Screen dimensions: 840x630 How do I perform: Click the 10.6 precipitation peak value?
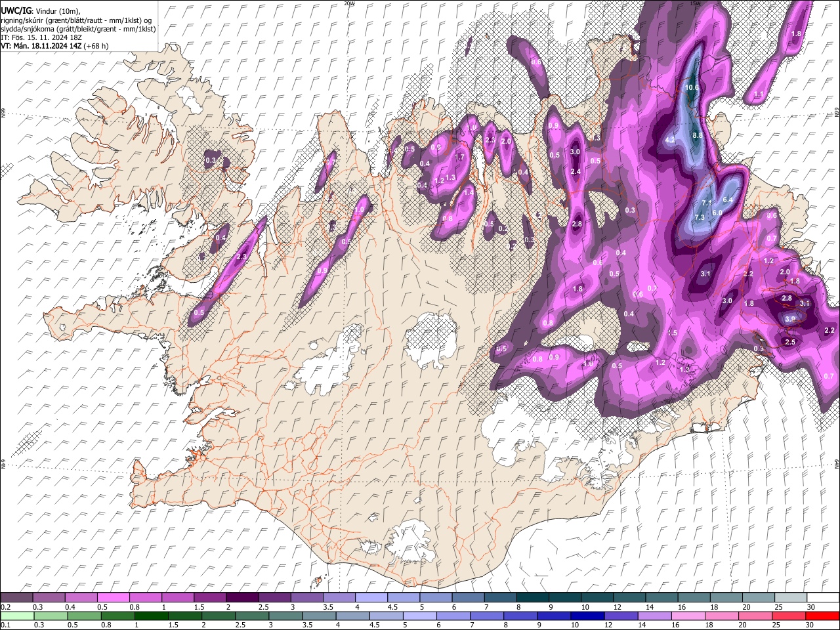coord(692,87)
